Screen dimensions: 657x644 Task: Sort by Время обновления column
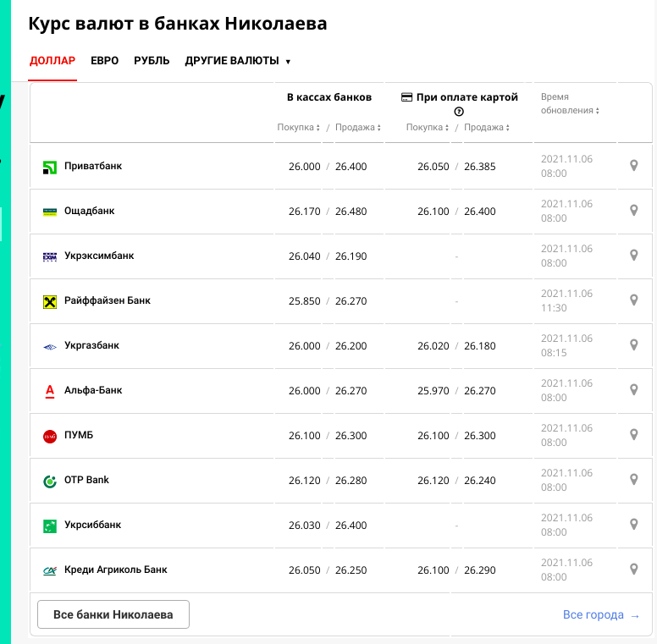click(570, 103)
